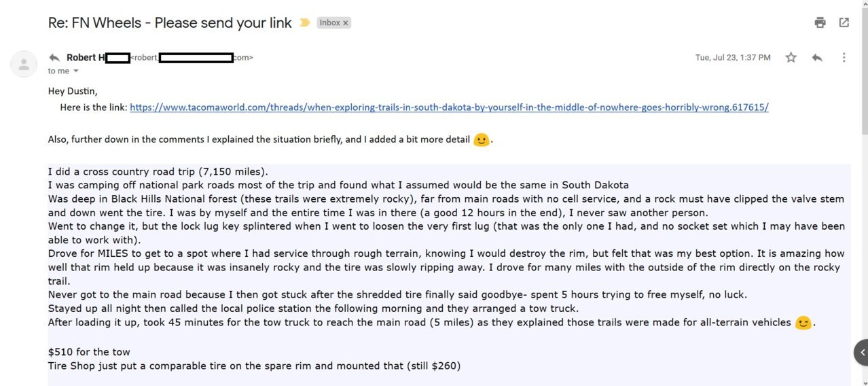
Task: Print this email conversation
Action: [x=820, y=22]
